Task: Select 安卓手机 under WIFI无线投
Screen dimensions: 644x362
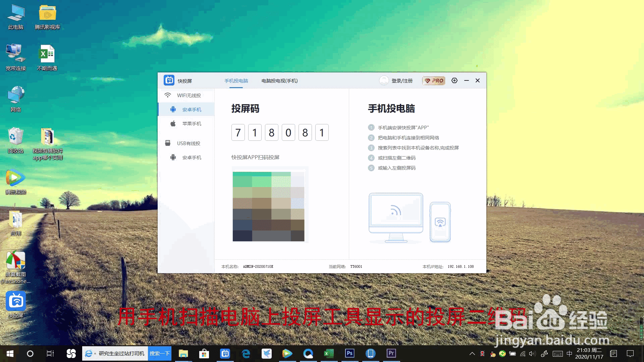Action: coord(192,110)
